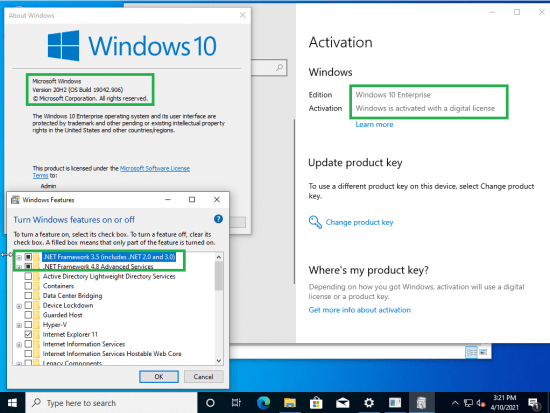Enable Internet Information Services checkbox
The image size is (550, 413).
coord(28,344)
